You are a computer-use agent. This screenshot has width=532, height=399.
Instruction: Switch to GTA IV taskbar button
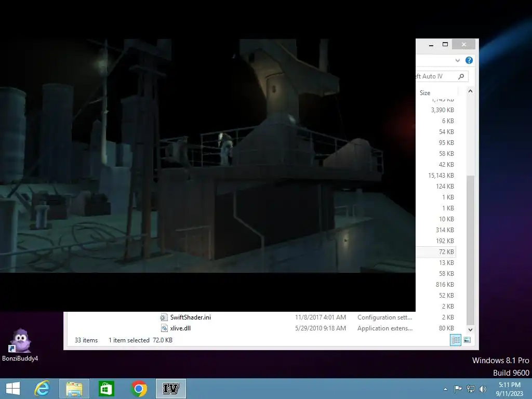[x=170, y=389]
